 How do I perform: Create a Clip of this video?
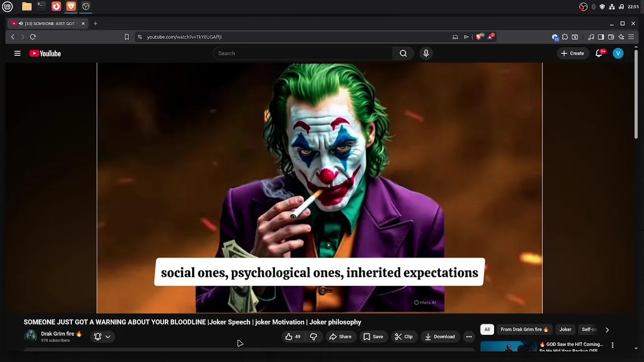click(404, 337)
